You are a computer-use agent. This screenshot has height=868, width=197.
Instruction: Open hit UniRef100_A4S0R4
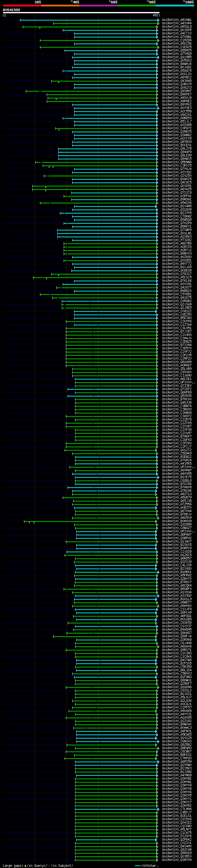[x=176, y=24]
